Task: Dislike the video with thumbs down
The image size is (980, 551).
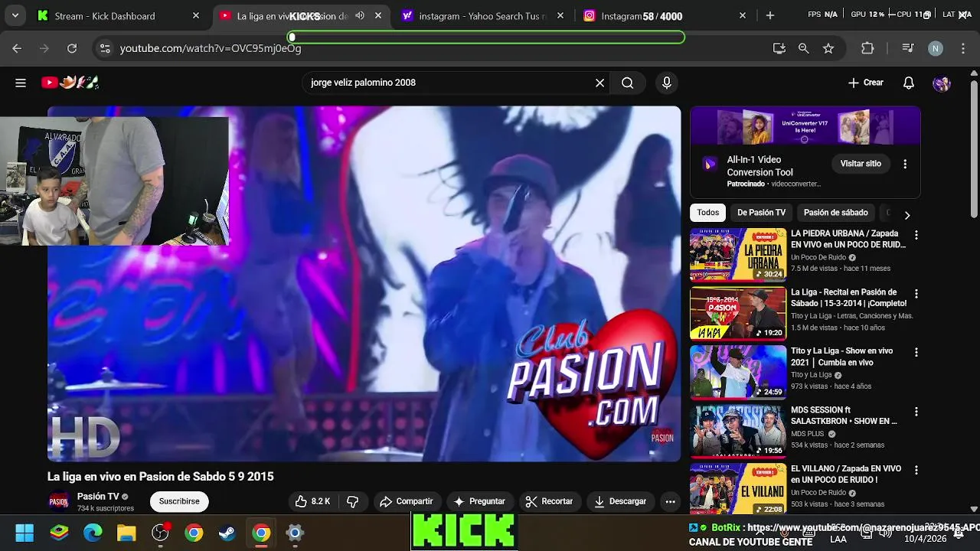Action: 353,501
